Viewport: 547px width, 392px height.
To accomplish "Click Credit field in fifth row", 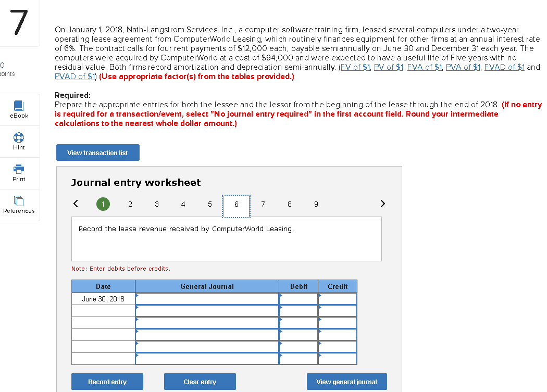I will point(338,347).
